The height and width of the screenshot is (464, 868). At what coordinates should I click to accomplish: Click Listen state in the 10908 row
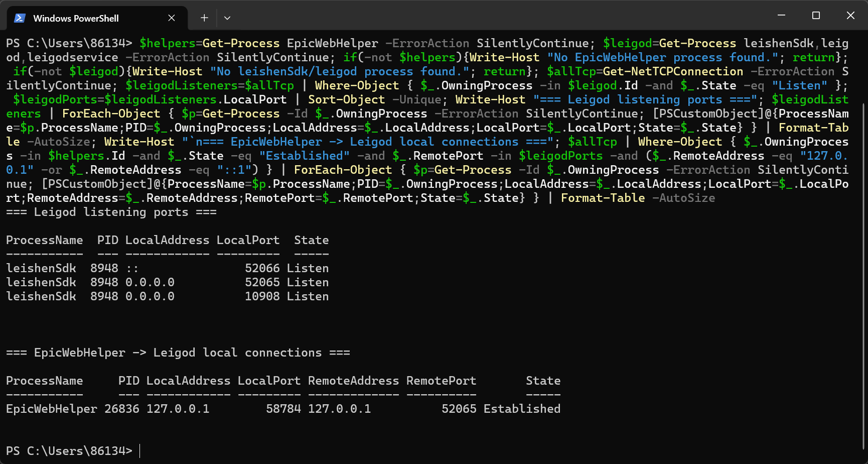click(x=308, y=296)
